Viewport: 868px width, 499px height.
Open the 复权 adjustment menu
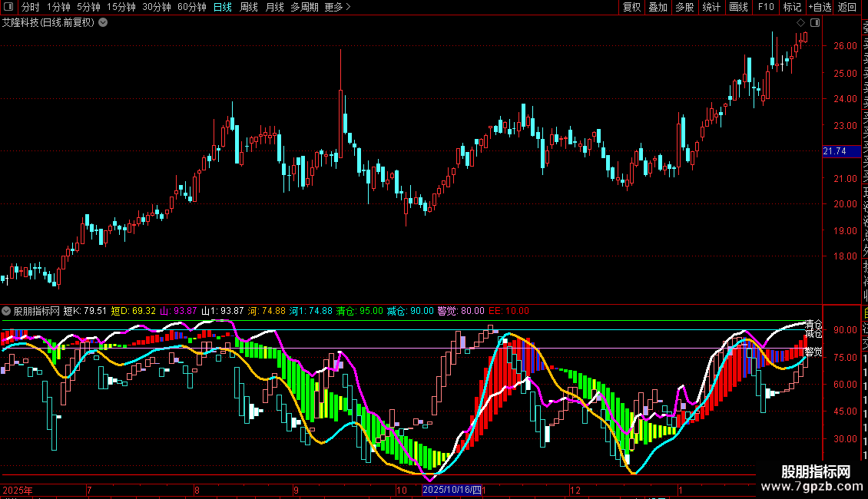point(631,8)
